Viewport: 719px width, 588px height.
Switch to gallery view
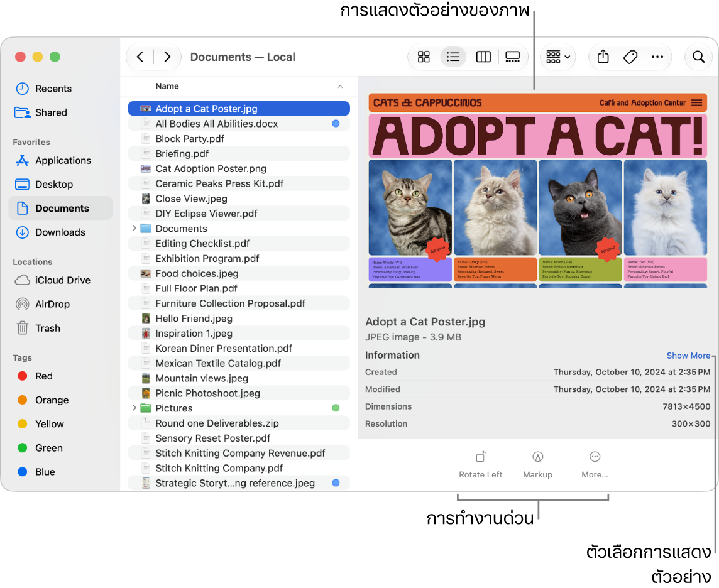click(x=512, y=57)
